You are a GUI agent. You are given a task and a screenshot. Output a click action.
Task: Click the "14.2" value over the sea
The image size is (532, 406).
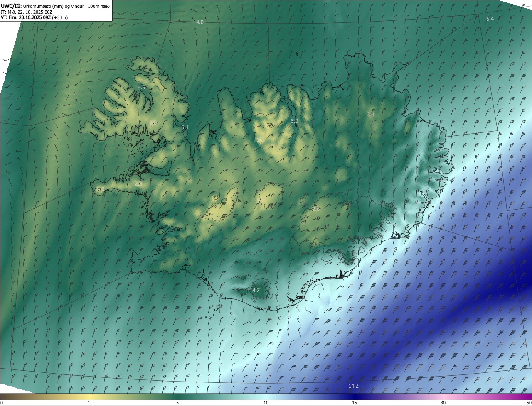pyautogui.click(x=353, y=386)
